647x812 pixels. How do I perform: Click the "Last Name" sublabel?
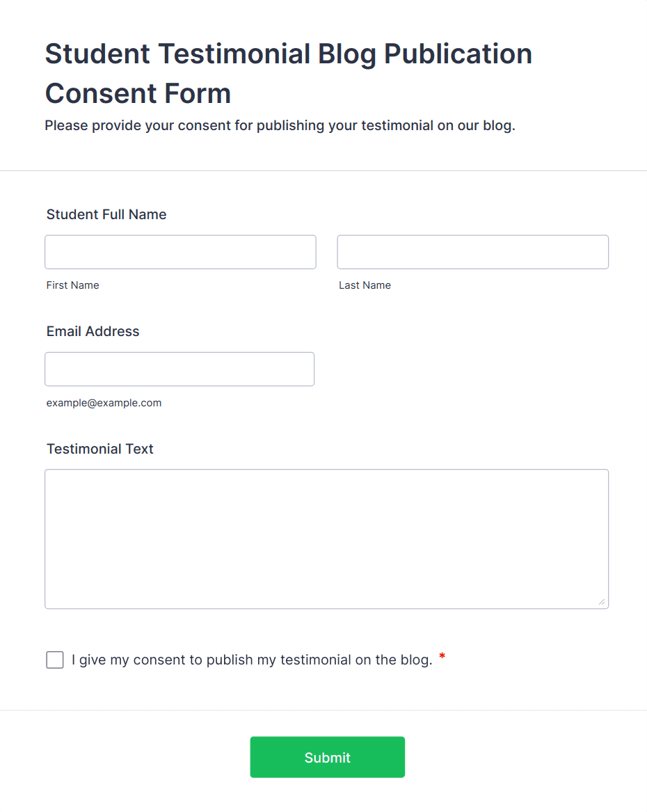(365, 285)
